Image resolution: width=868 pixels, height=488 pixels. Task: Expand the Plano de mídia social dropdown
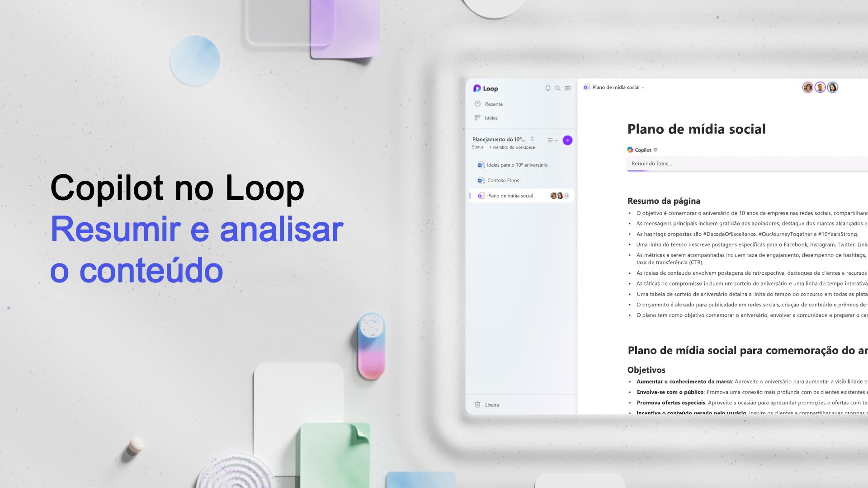(643, 87)
